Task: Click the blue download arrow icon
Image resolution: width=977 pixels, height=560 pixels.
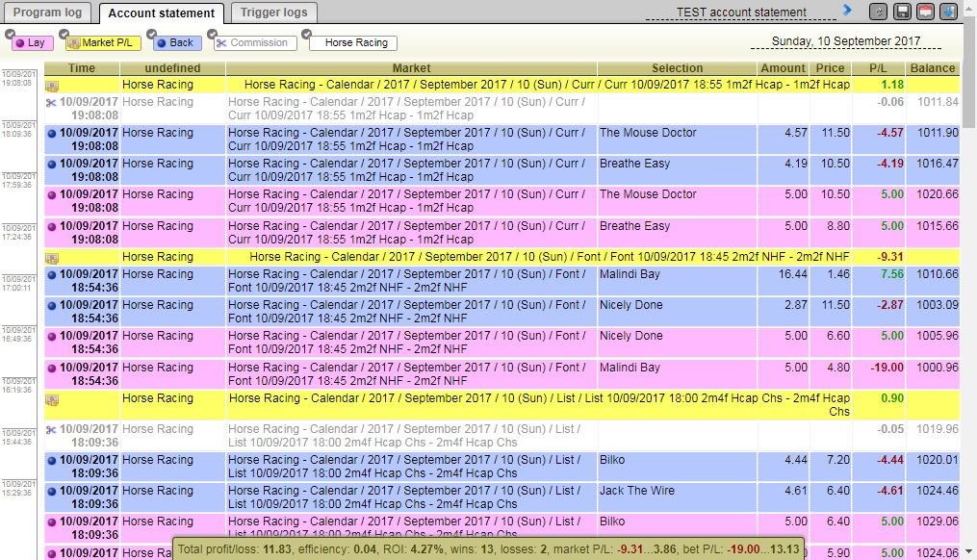Action: [x=948, y=12]
